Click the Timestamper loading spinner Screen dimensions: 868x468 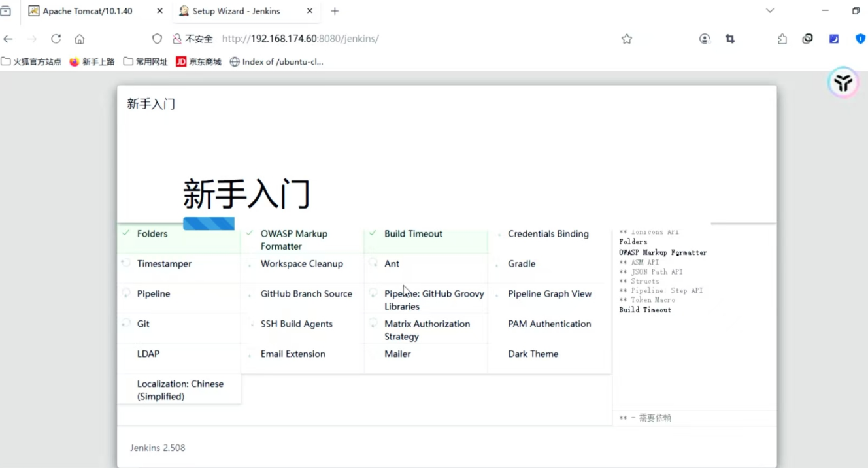coord(126,263)
